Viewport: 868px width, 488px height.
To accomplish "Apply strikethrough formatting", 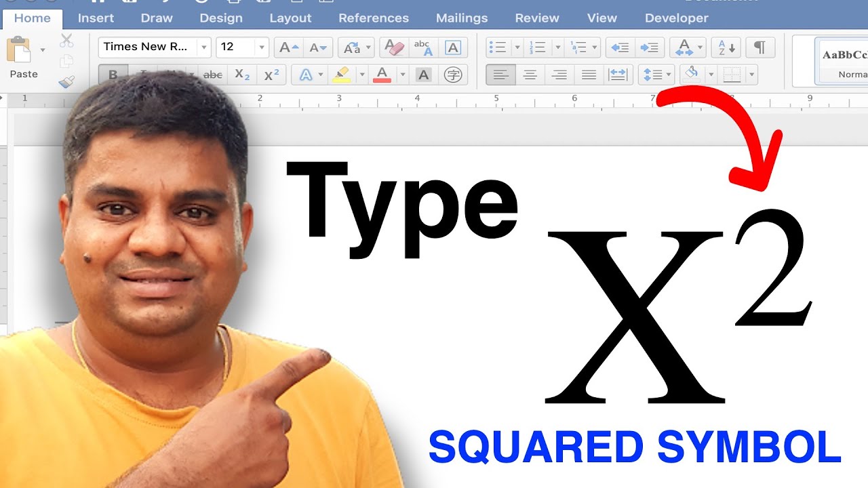I will pos(213,75).
